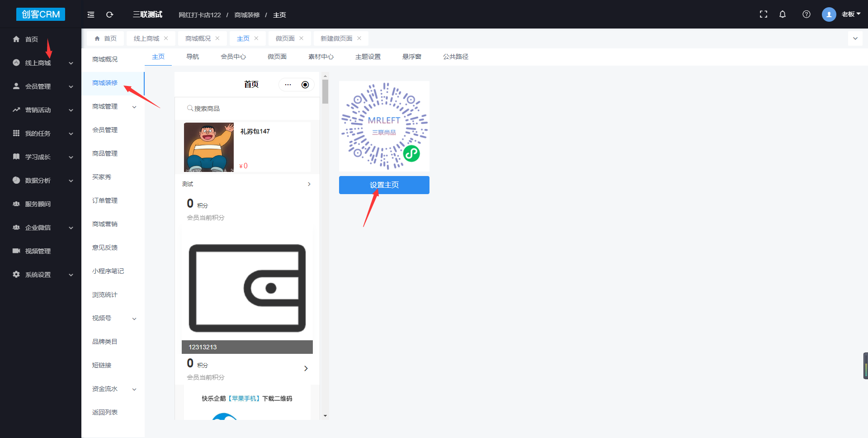Viewport: 868px width, 438px height.
Task: Open notifications bell icon
Action: click(x=783, y=14)
